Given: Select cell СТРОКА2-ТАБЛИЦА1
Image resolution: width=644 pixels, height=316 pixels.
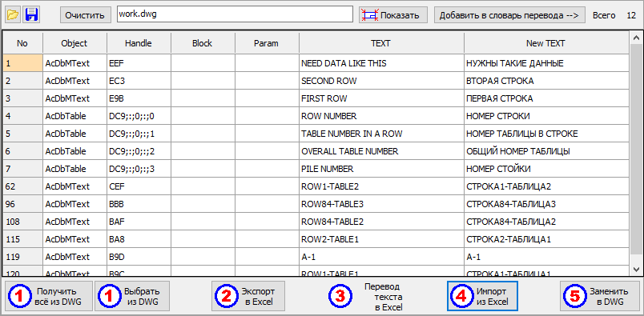Looking at the screenshot, I should pyautogui.click(x=546, y=239).
